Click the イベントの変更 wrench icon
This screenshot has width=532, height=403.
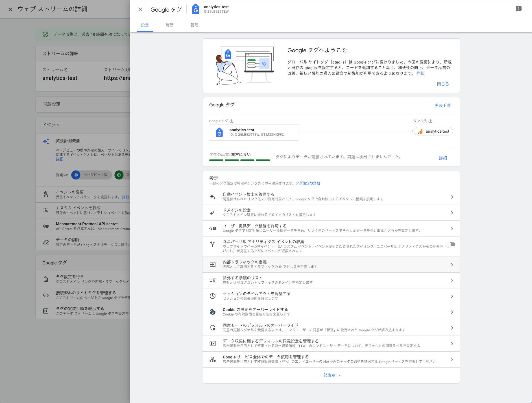(x=45, y=194)
